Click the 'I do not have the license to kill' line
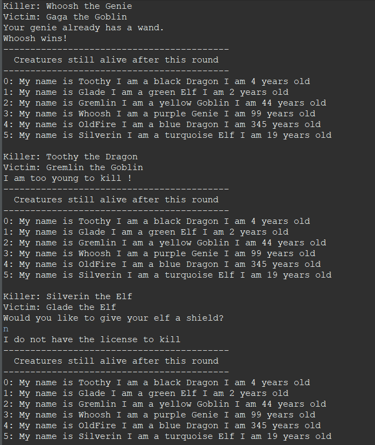The height and width of the screenshot is (445, 375). pos(92,339)
